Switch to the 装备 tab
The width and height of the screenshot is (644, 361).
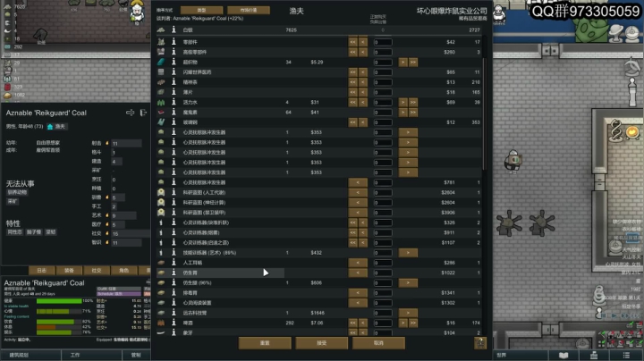(x=69, y=271)
